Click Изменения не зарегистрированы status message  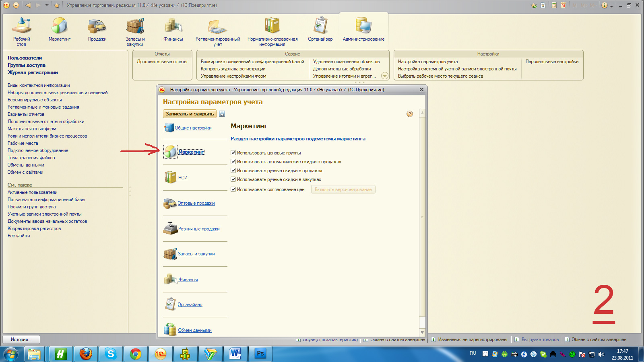(473, 339)
